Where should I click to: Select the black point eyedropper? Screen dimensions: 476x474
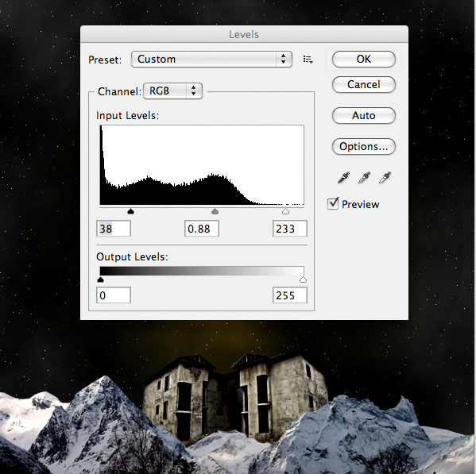click(x=343, y=178)
